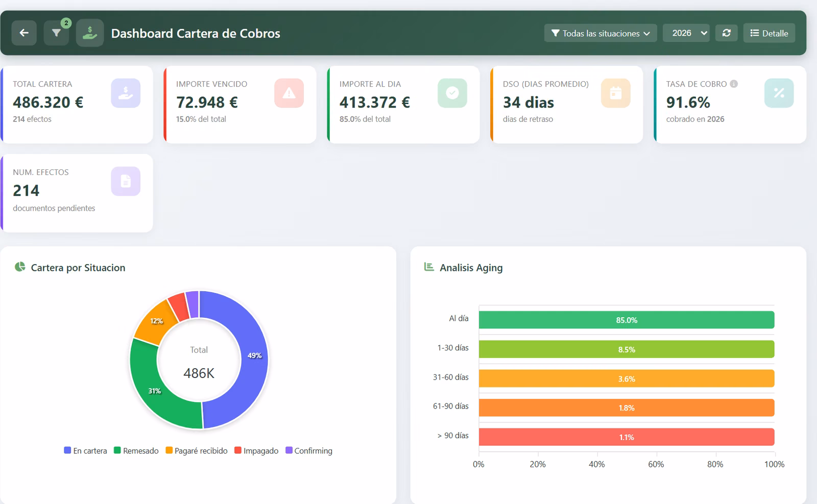Go back using the arrow button
This screenshot has height=504, width=817.
click(x=24, y=33)
